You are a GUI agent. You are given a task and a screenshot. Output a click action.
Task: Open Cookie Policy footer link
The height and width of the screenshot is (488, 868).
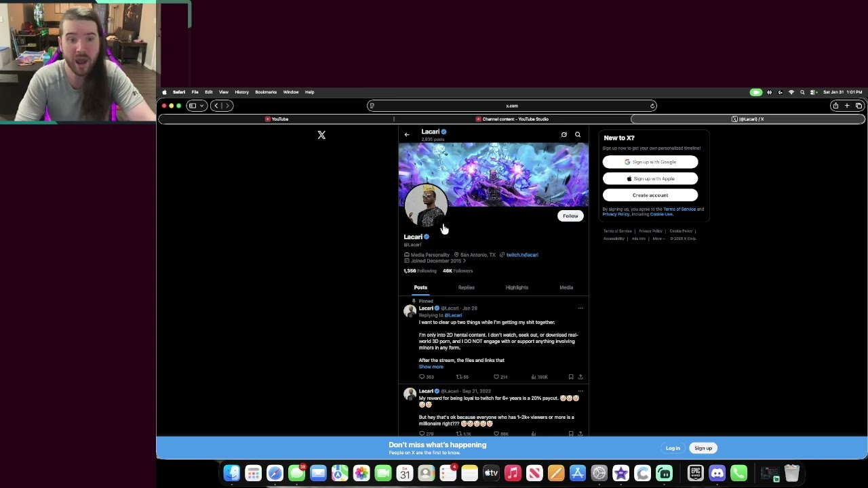point(681,231)
